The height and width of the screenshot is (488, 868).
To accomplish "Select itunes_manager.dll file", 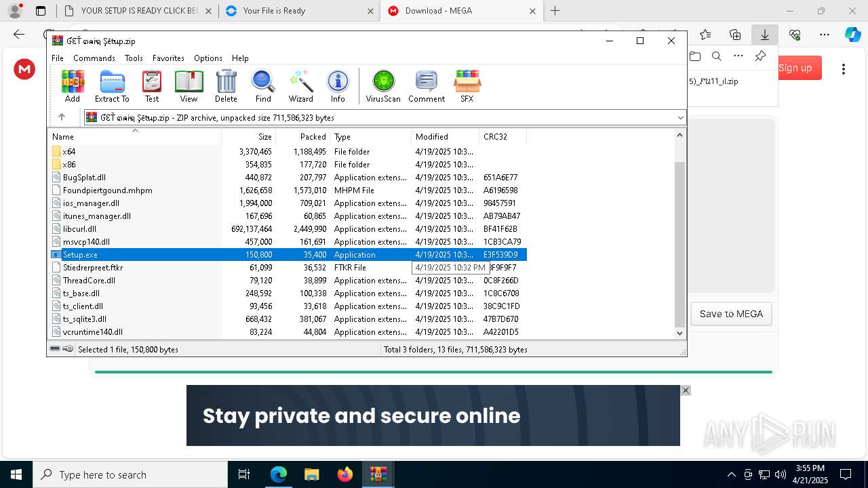I will (96, 216).
